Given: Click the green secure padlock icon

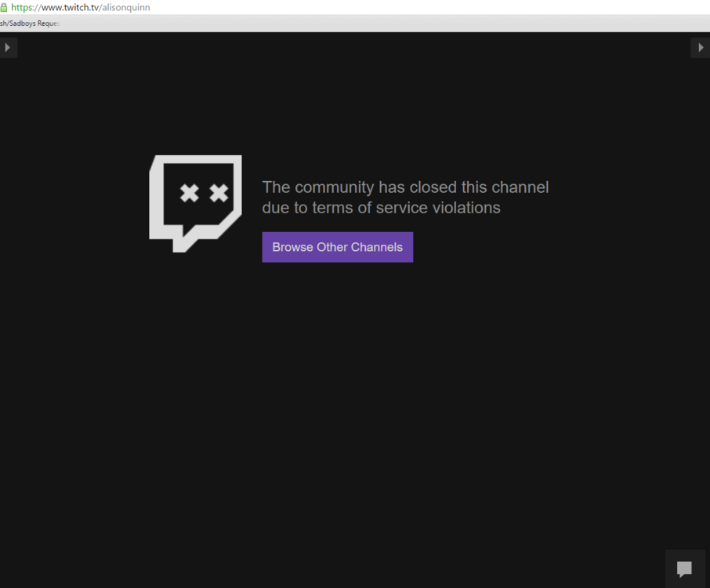Looking at the screenshot, I should 4,8.
